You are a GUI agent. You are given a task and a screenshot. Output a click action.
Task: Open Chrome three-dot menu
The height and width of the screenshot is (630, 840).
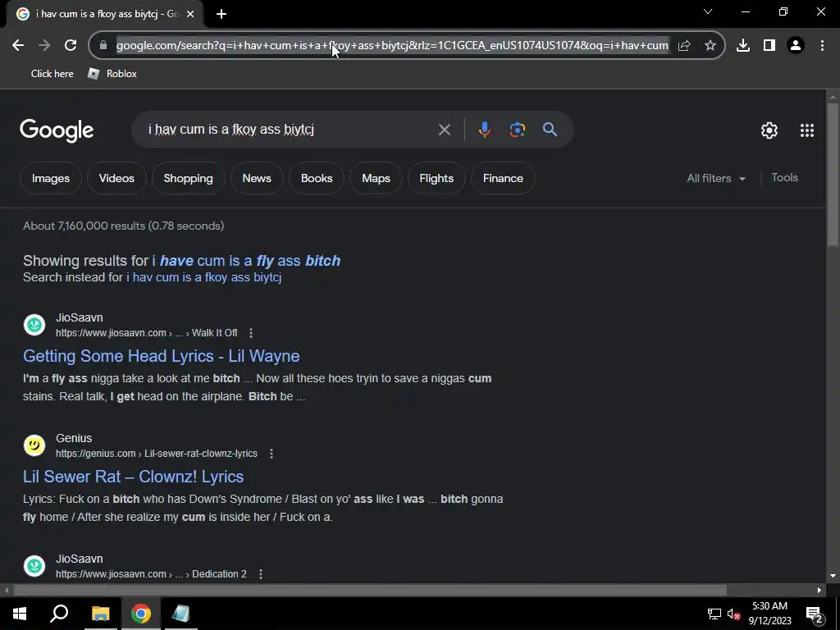coord(822,46)
